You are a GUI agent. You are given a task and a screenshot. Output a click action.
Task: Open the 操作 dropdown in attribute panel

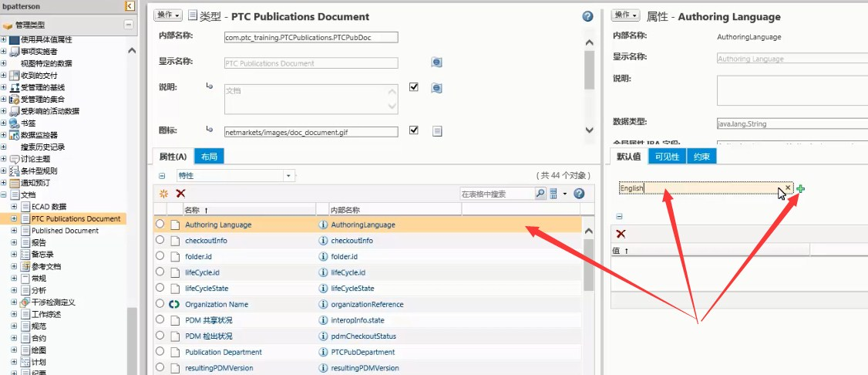coord(625,15)
